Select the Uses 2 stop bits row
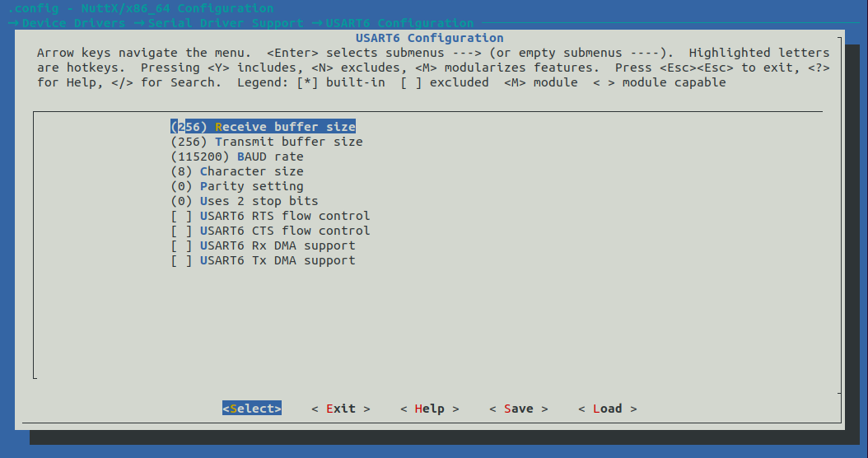 tap(244, 201)
